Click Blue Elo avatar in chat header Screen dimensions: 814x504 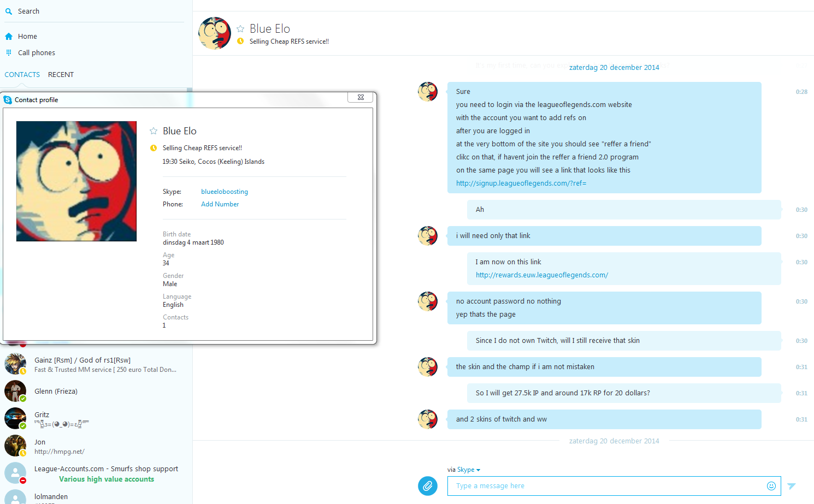tap(215, 33)
